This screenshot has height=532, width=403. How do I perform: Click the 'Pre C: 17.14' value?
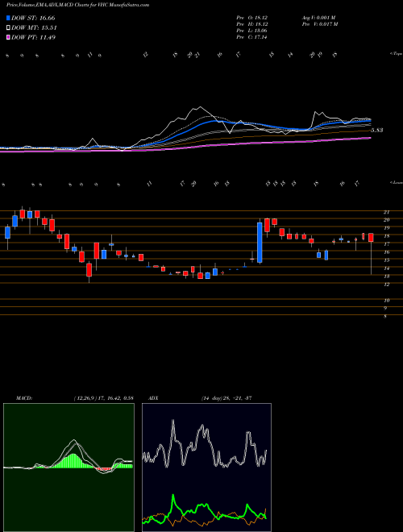253,37
